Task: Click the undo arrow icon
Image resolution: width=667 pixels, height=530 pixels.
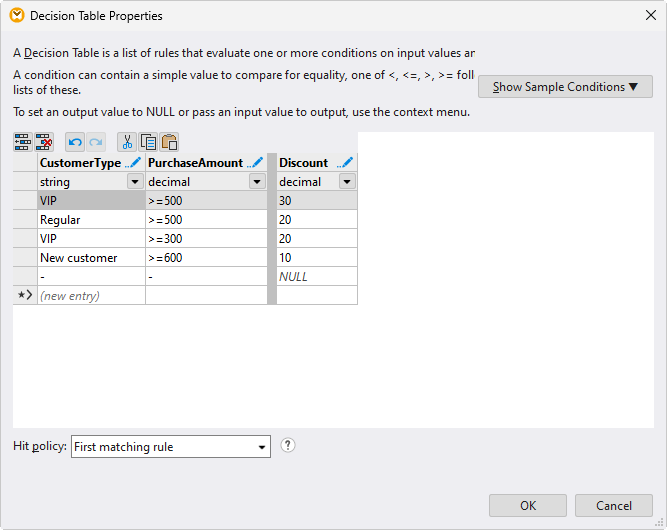Action: [75, 142]
